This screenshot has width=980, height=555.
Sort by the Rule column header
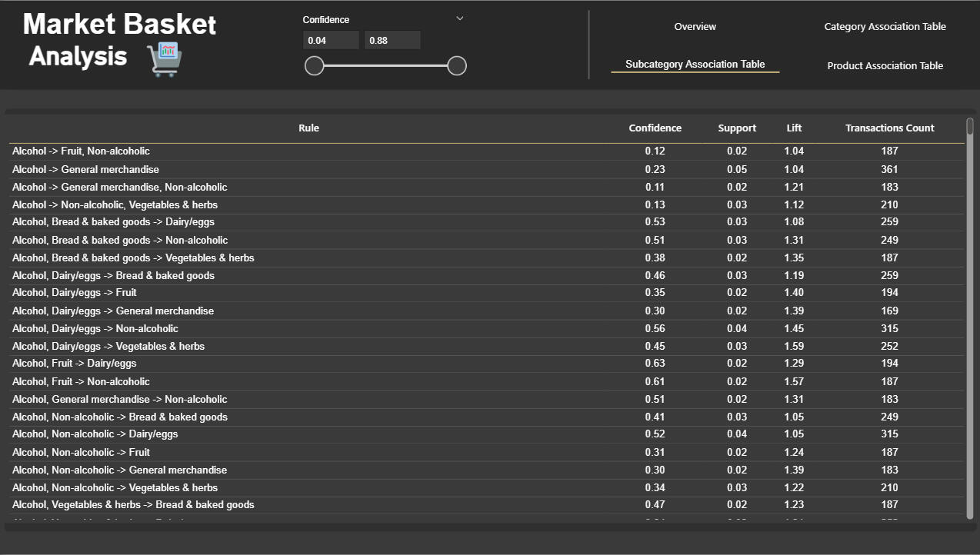[308, 128]
